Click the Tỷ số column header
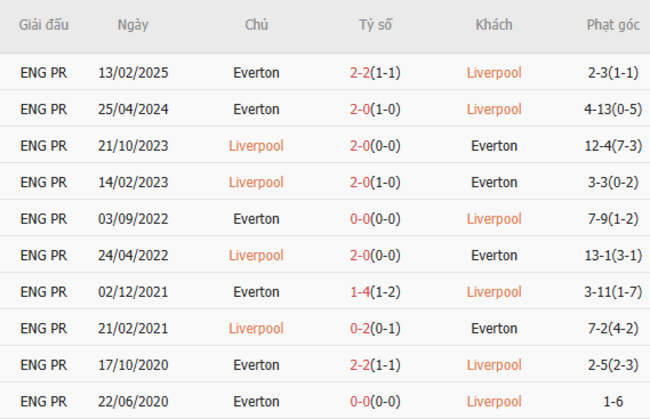Screen dimensions: 650x419 point(376,25)
